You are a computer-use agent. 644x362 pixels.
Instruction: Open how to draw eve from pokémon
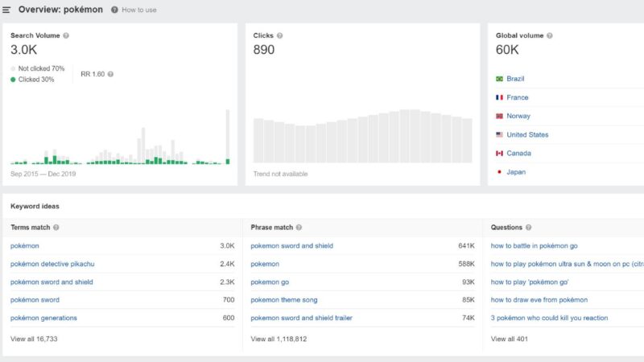click(539, 300)
